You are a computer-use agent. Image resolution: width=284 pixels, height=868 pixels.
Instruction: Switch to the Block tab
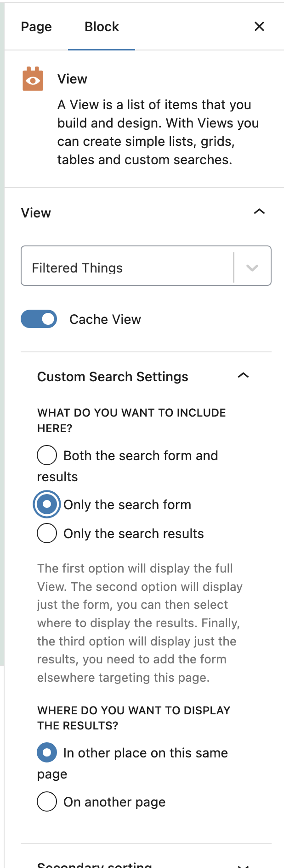pos(102,27)
